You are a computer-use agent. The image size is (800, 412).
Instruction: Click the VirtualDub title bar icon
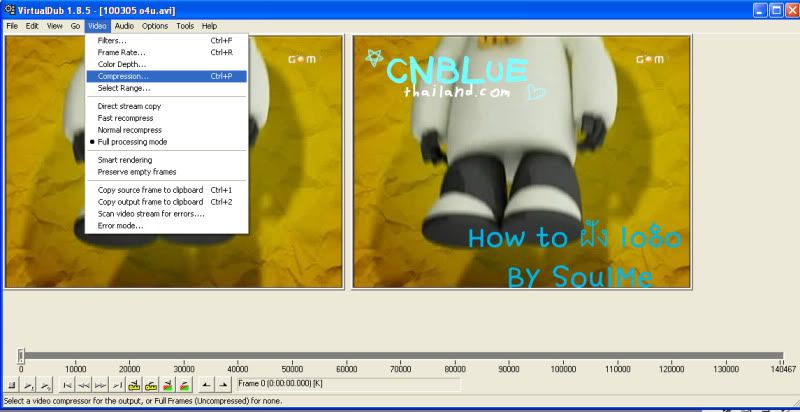pos(9,10)
